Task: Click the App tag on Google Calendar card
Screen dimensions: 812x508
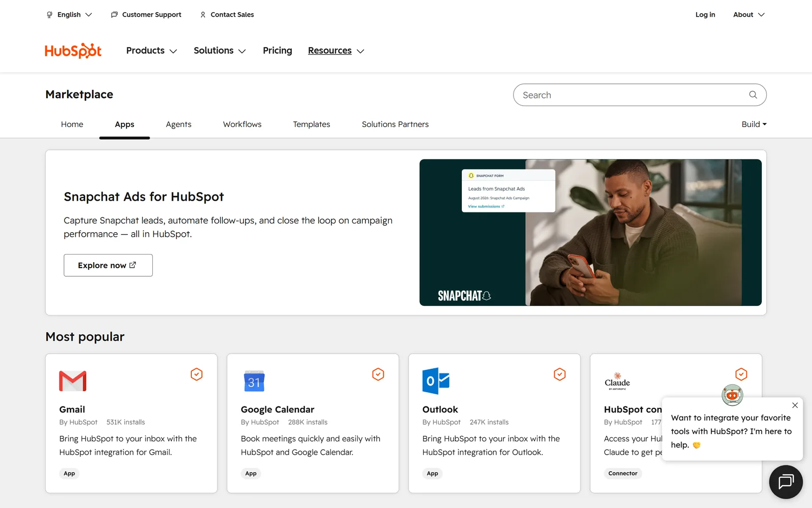Action: 251,473
